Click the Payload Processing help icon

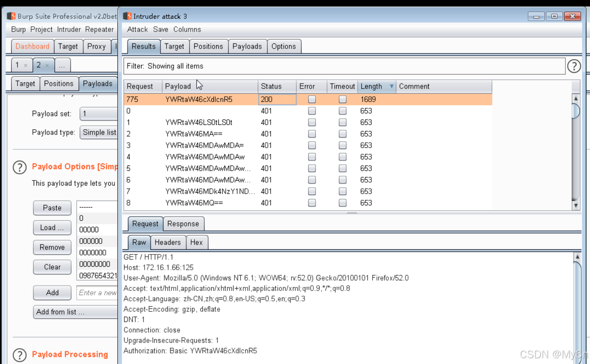(x=19, y=355)
